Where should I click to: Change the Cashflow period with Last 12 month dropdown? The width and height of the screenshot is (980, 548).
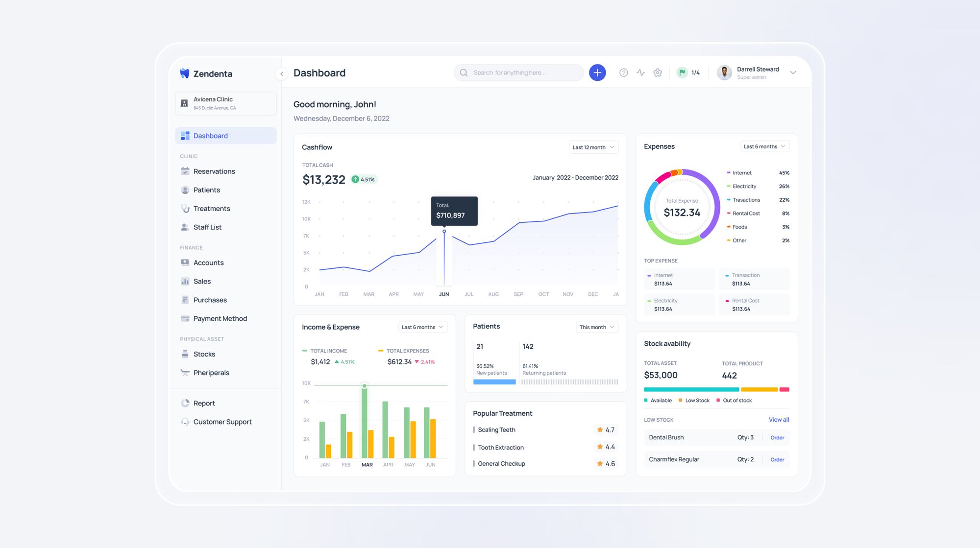[x=593, y=147]
